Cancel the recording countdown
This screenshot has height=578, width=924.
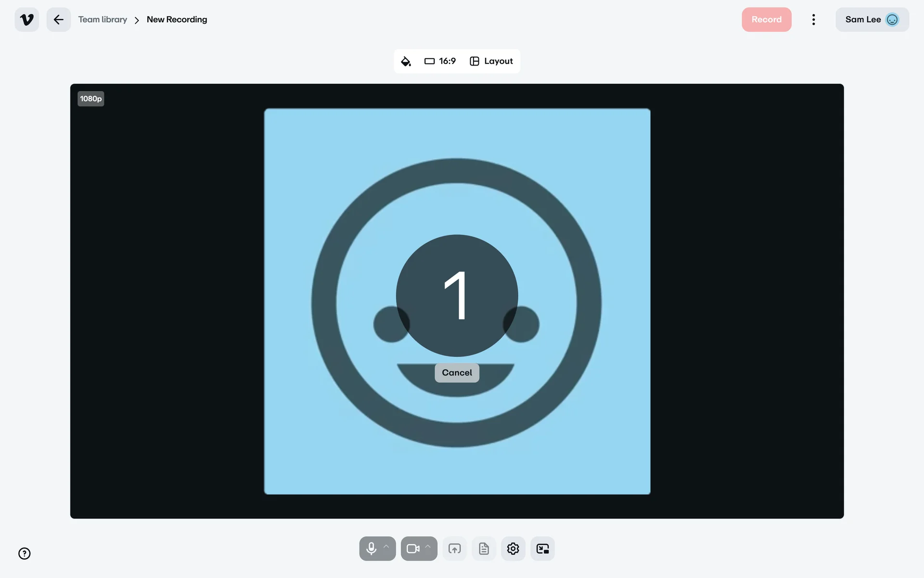coord(457,373)
